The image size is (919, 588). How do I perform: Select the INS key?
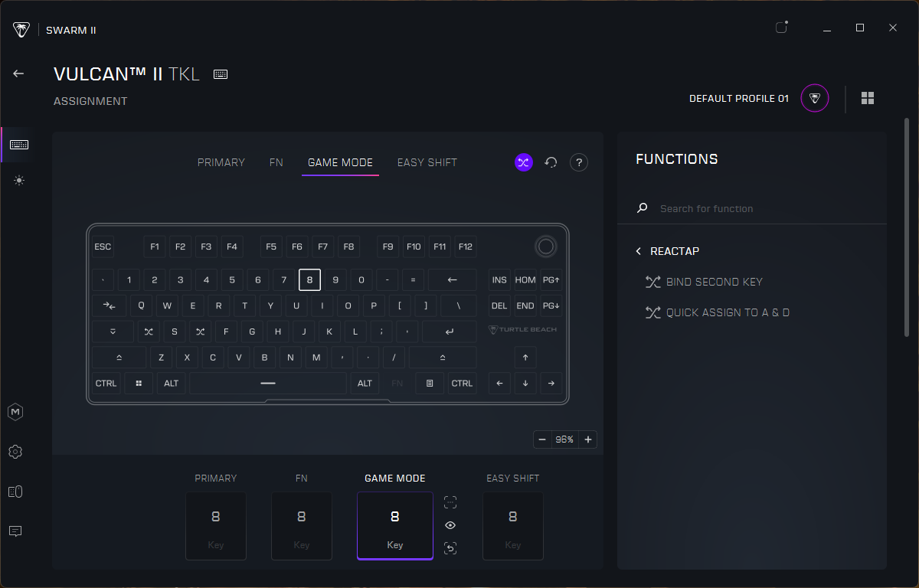499,279
